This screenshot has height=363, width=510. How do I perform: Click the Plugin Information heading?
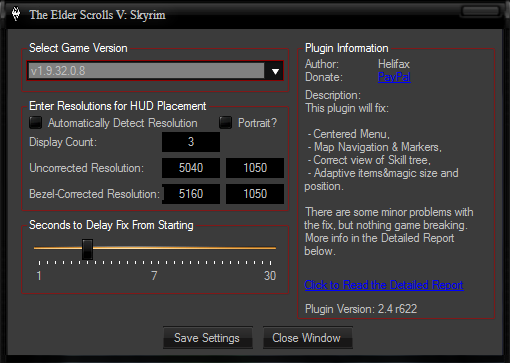[x=347, y=48]
